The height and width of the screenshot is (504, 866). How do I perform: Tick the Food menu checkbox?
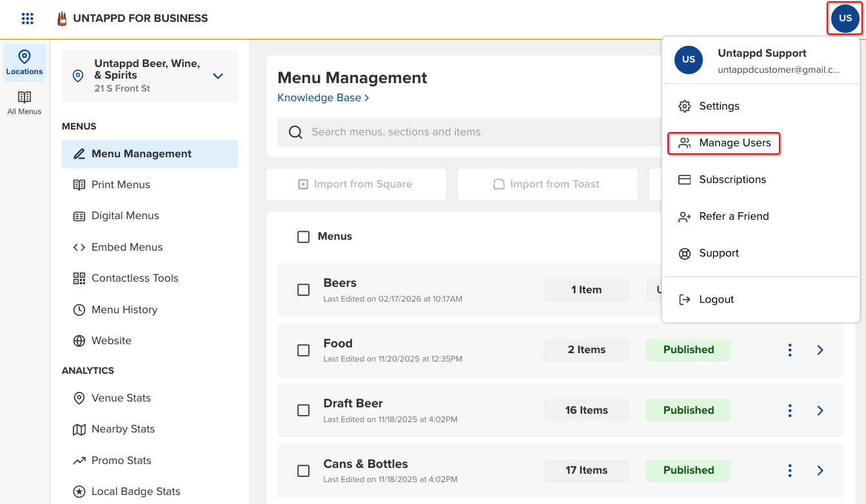pos(304,350)
